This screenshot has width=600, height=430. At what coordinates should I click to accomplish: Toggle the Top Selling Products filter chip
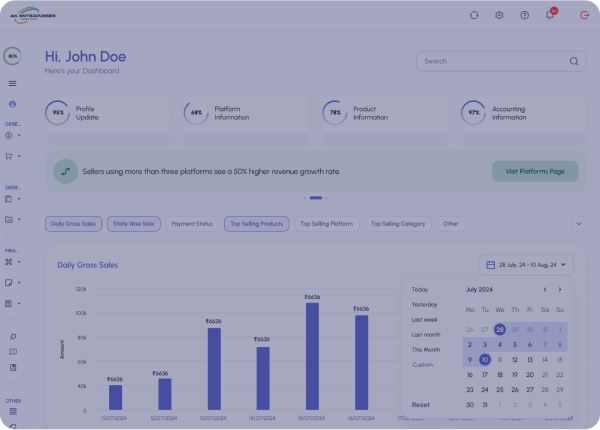click(x=256, y=224)
